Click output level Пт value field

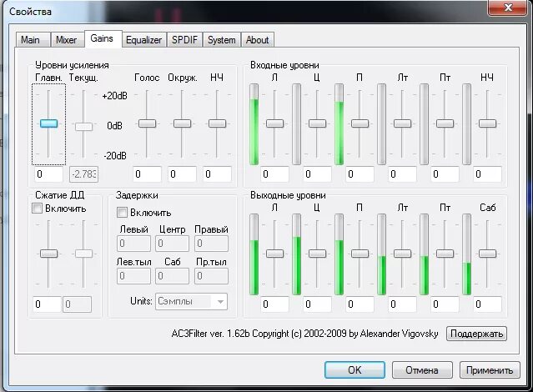(445, 304)
